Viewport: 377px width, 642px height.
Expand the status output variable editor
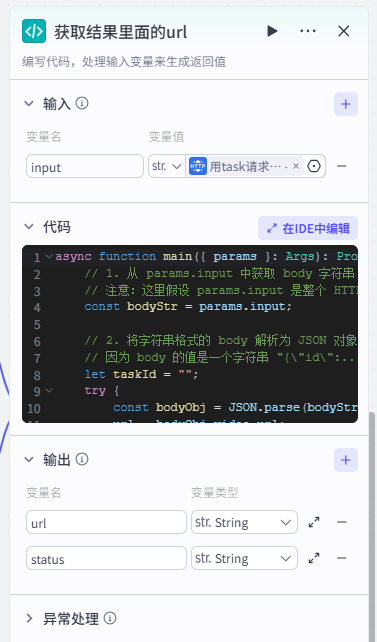[314, 558]
